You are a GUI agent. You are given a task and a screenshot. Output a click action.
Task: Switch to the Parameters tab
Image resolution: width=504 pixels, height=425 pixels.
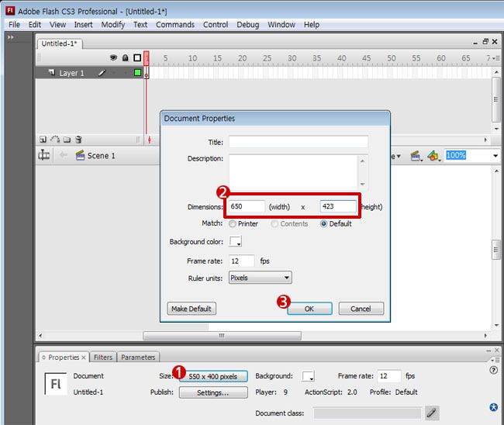[x=138, y=358]
